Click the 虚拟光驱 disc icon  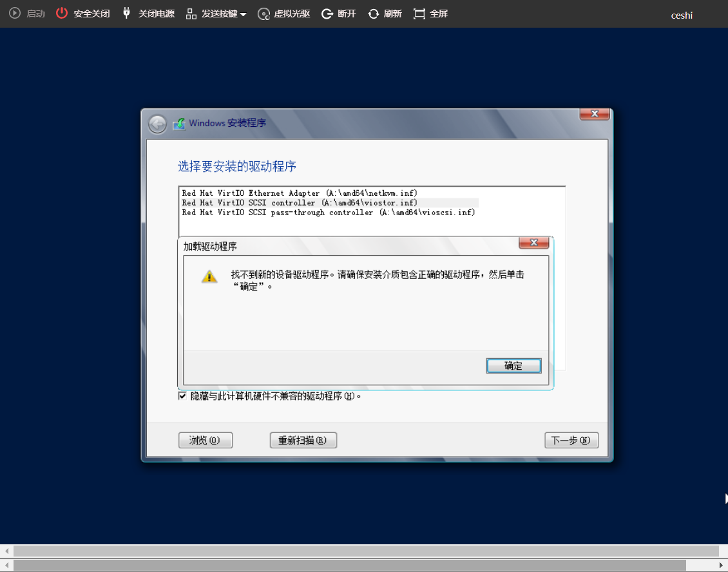(263, 14)
